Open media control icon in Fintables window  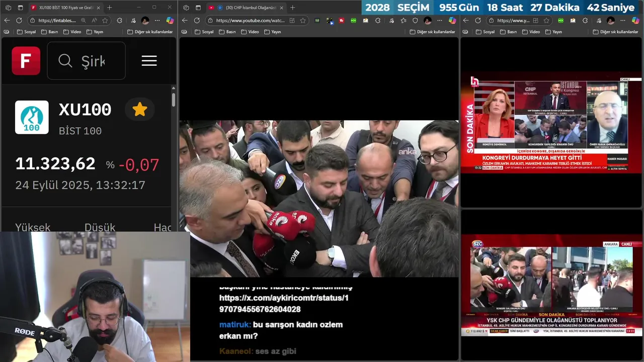pyautogui.click(x=133, y=21)
